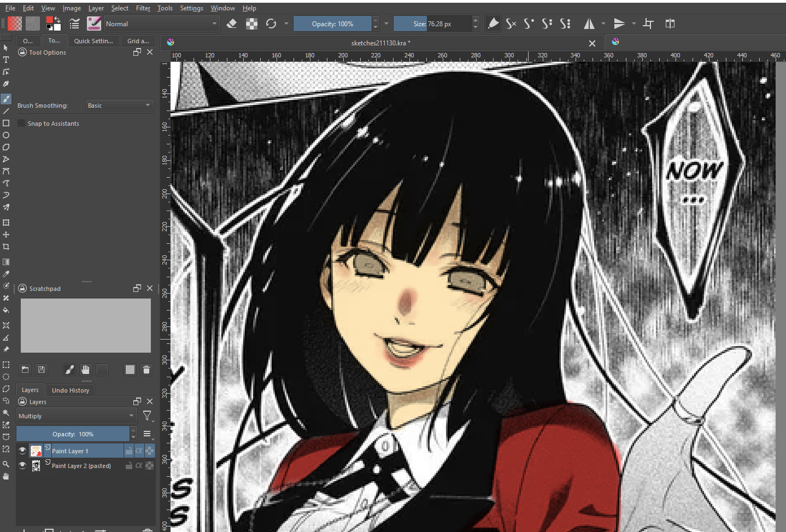Open the Filter menu
This screenshot has height=532, width=786.
(143, 8)
